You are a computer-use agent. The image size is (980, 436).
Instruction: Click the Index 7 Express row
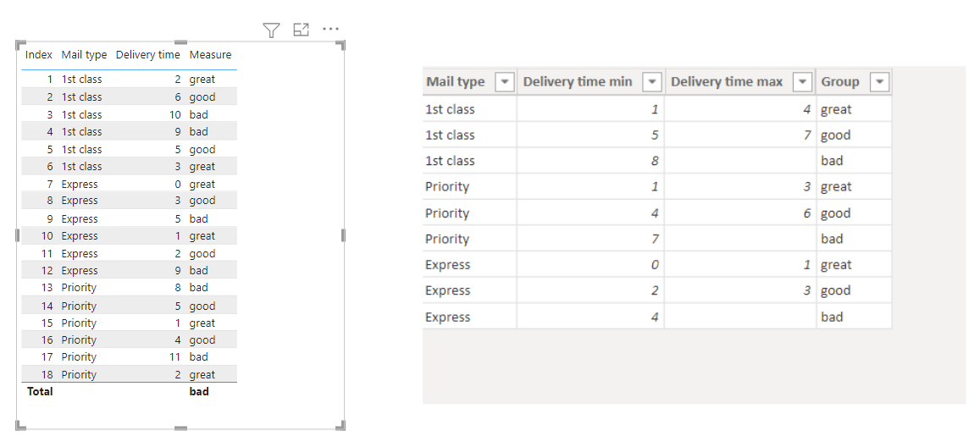pos(129,184)
